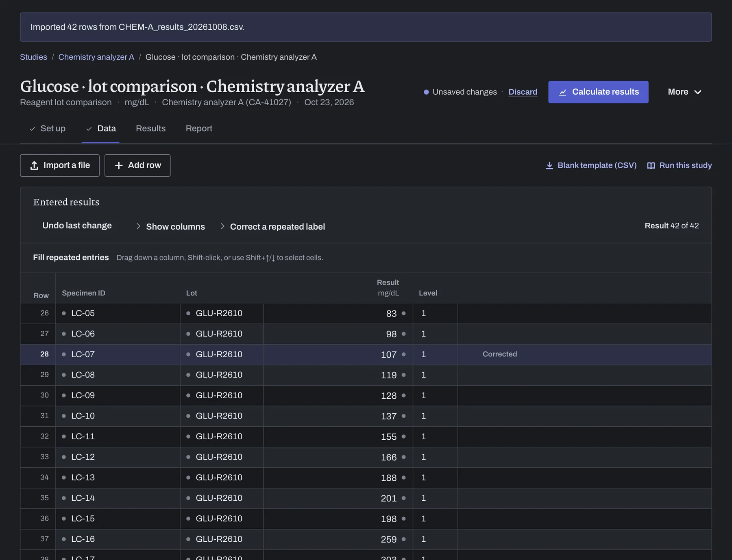Click the chart icon in Calculate results

tap(563, 92)
